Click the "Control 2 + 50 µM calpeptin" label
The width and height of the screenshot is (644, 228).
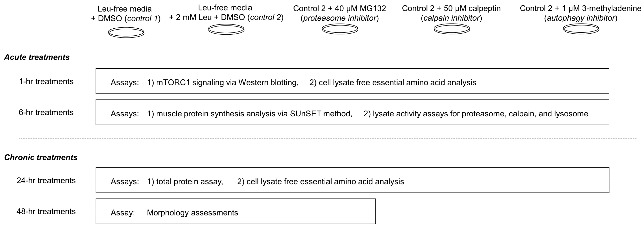coord(451,8)
